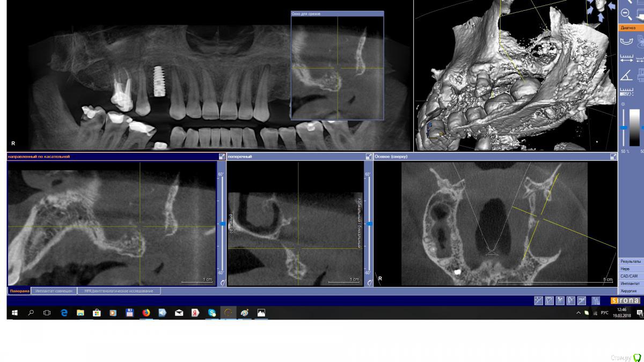Maximize the cross-sectional 'поперечный' view panel
Image resolution: width=644 pixels, height=362 pixels.
click(368, 157)
